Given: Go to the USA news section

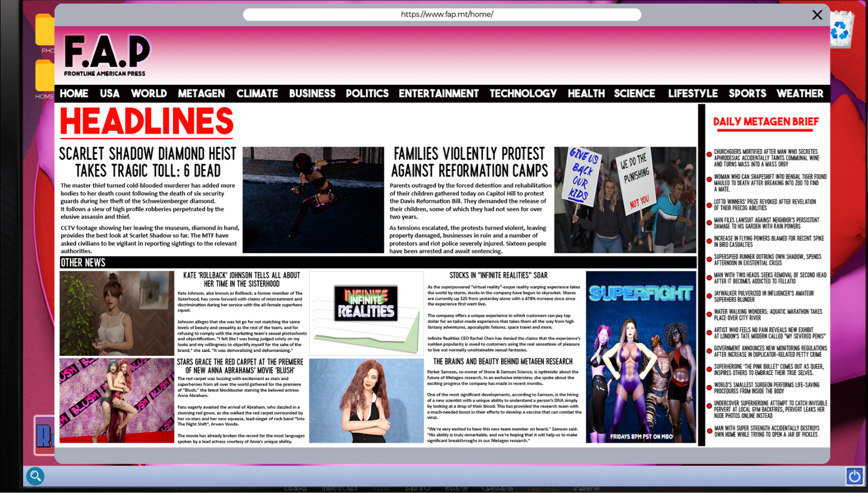Looking at the screenshot, I should coord(109,94).
